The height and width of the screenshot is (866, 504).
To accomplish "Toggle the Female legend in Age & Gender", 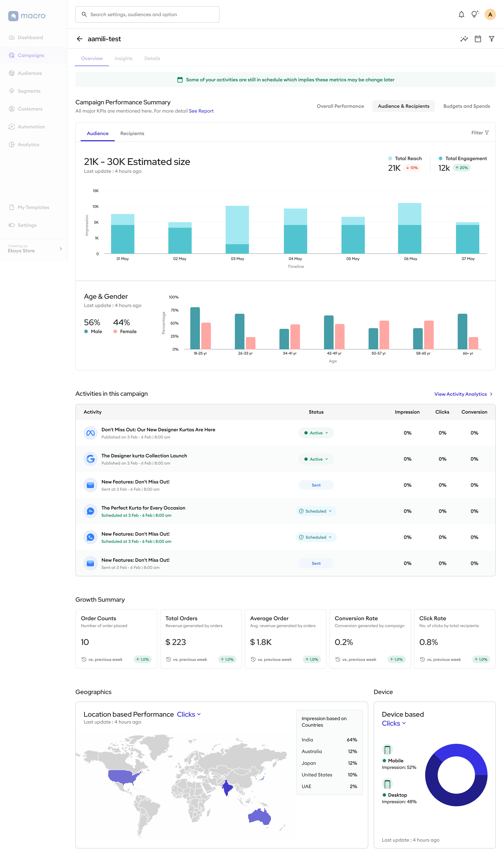I will point(125,331).
